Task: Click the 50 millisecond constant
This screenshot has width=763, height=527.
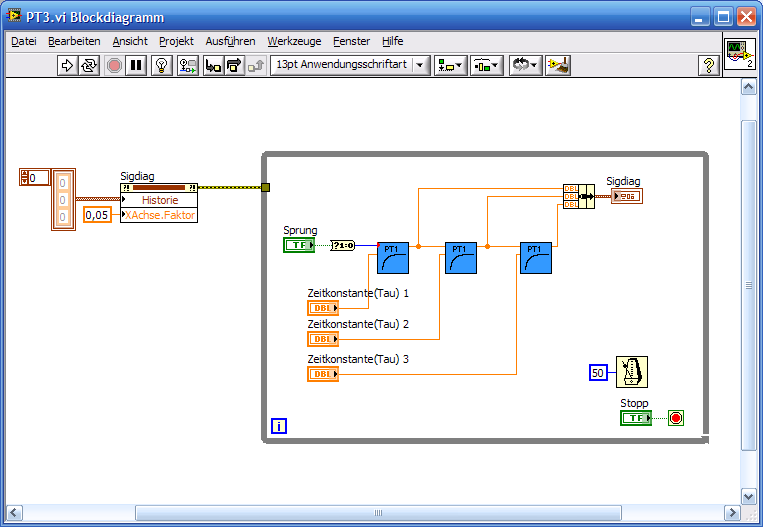Action: (598, 373)
